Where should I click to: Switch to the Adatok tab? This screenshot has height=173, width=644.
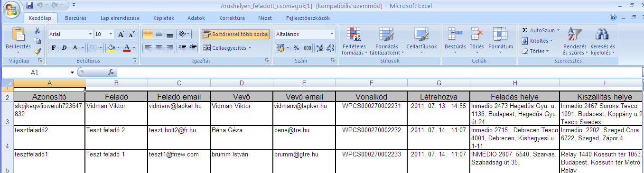coord(196,18)
